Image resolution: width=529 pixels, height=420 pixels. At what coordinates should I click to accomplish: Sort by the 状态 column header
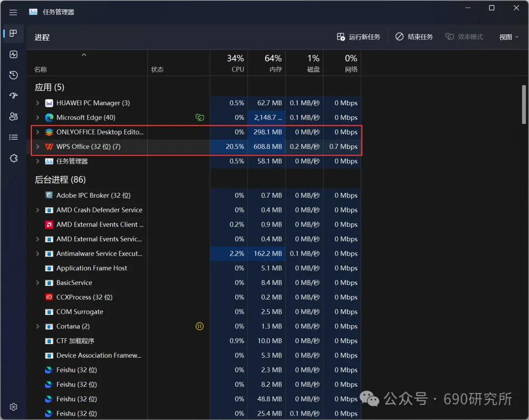179,63
